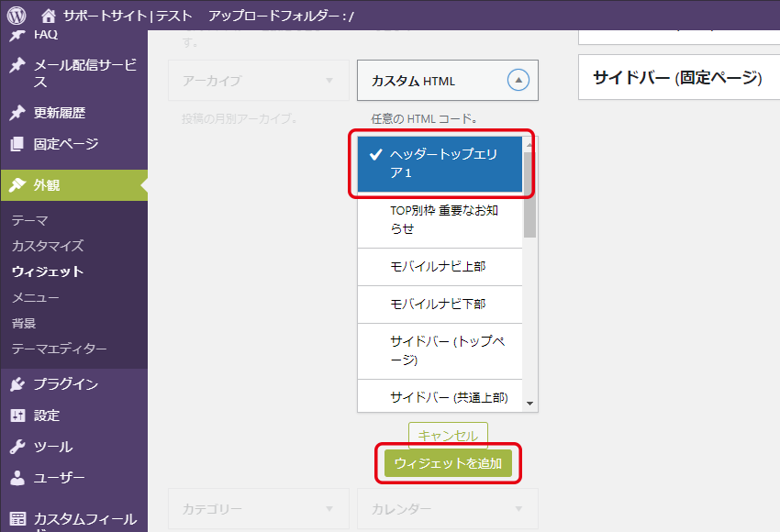Expand the カレンダー widget
The width and height of the screenshot is (780, 532).
518,509
